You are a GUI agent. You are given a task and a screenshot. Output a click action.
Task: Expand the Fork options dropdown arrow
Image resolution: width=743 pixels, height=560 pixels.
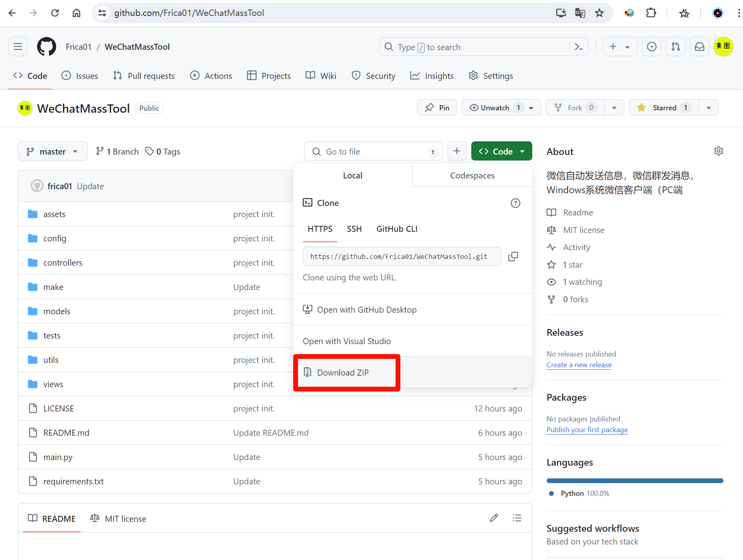coord(614,108)
